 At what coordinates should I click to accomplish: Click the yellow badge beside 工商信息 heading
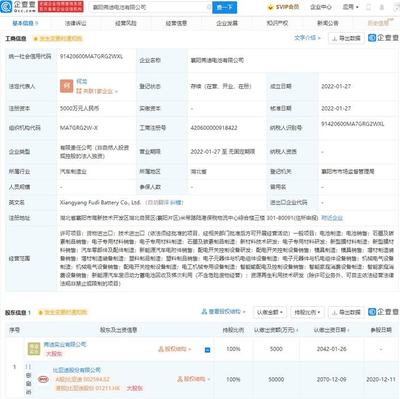tap(58, 39)
